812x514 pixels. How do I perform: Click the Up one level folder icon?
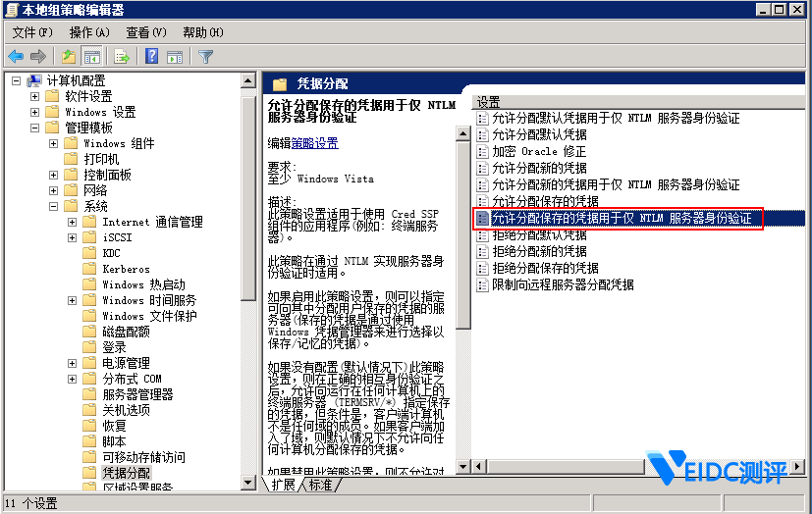pos(69,56)
